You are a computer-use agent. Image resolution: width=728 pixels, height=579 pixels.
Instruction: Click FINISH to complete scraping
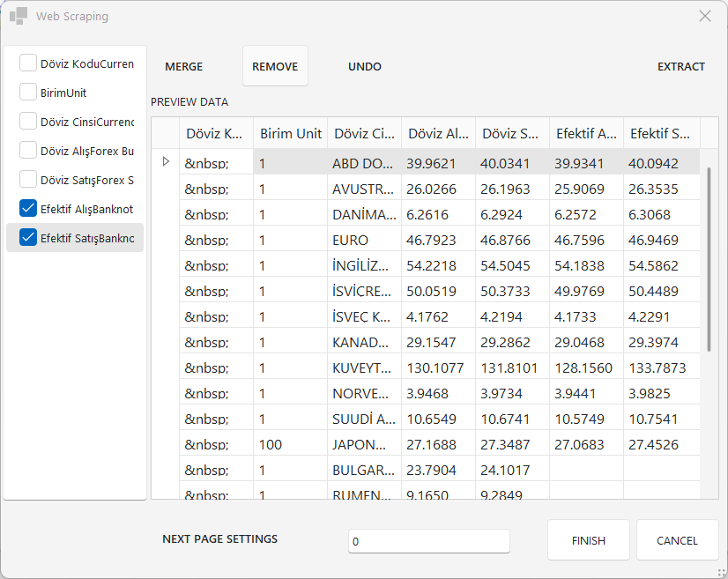[x=588, y=540]
